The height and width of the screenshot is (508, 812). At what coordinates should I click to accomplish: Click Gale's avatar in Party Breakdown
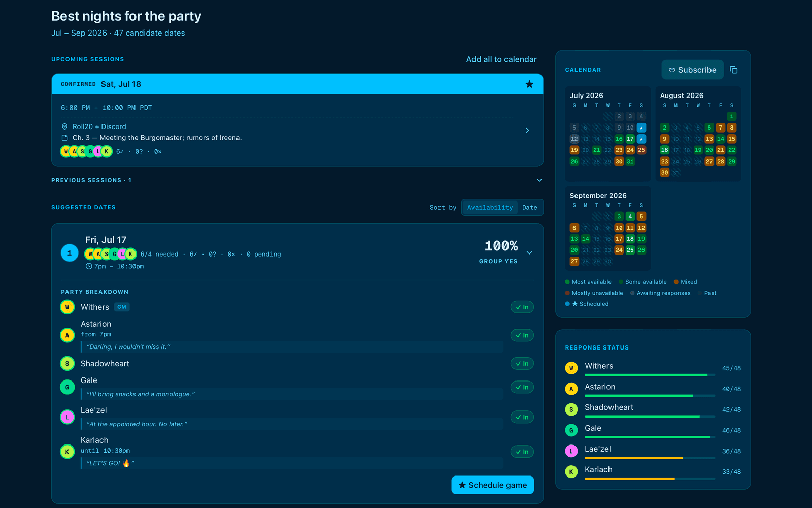coord(67,387)
